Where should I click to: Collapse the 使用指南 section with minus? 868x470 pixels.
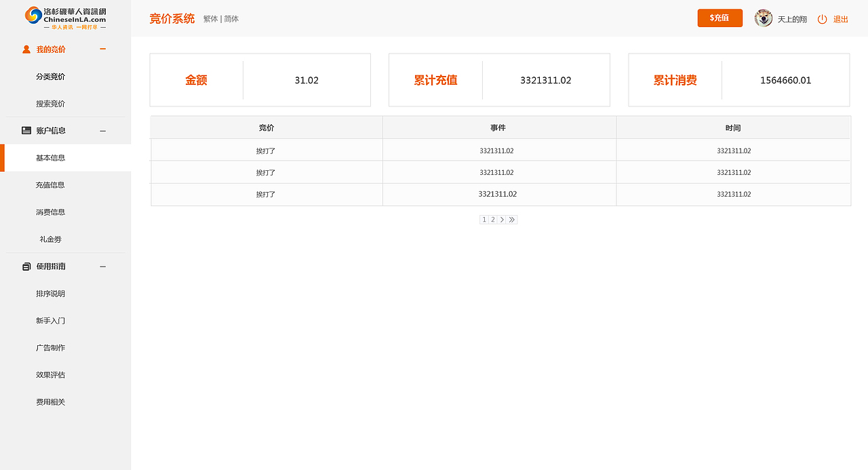103,267
